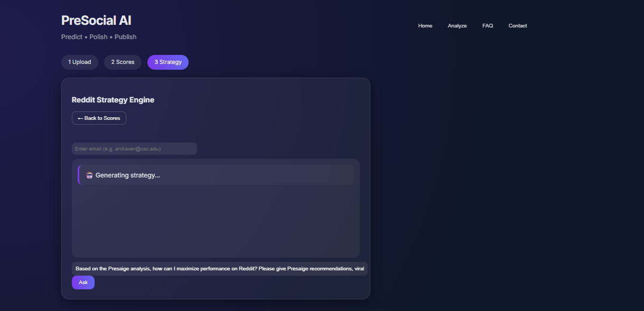Click the Reddit Strategy Engine heading
Screen dimensions: 644x311
tap(113, 100)
